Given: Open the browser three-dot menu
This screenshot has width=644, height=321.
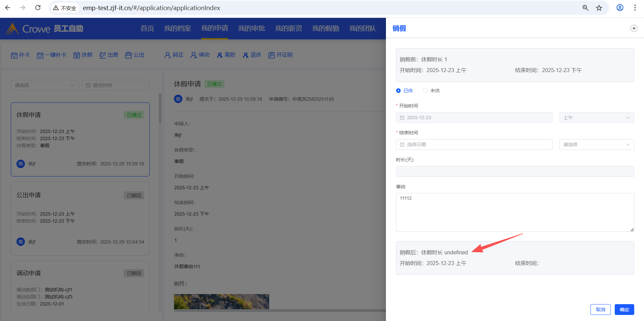Looking at the screenshot, I should point(635,8).
